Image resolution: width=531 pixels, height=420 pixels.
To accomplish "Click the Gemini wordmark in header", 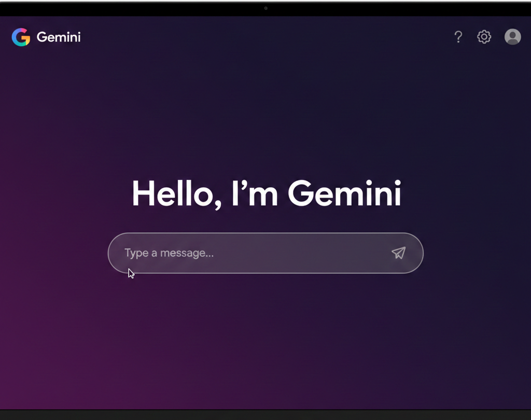I will coord(59,37).
